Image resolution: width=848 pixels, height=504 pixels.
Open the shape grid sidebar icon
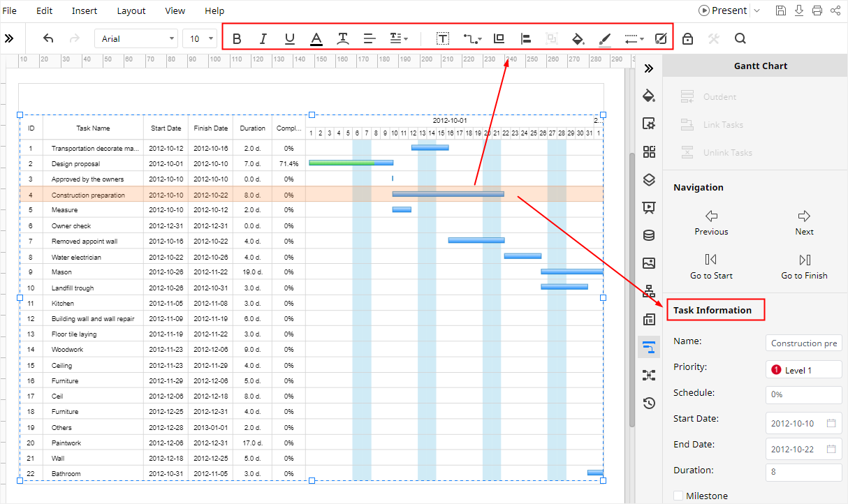[x=649, y=151]
